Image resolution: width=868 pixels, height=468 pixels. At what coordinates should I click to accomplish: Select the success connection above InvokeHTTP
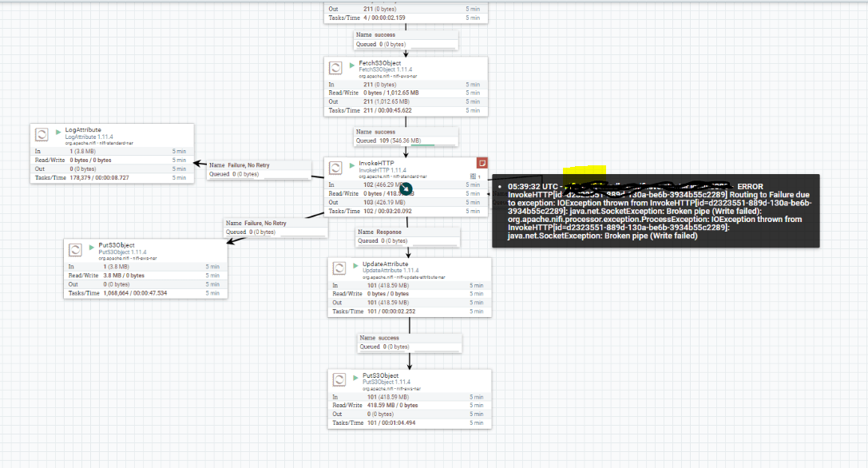click(x=406, y=135)
